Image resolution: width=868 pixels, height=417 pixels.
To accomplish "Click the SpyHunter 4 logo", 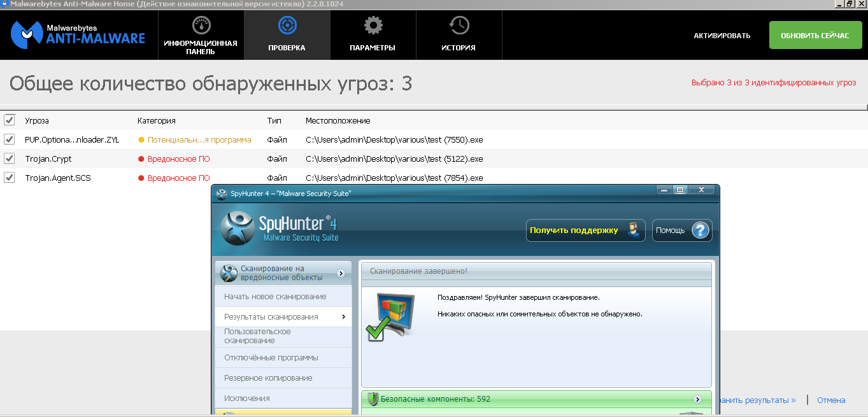I will coord(280,228).
